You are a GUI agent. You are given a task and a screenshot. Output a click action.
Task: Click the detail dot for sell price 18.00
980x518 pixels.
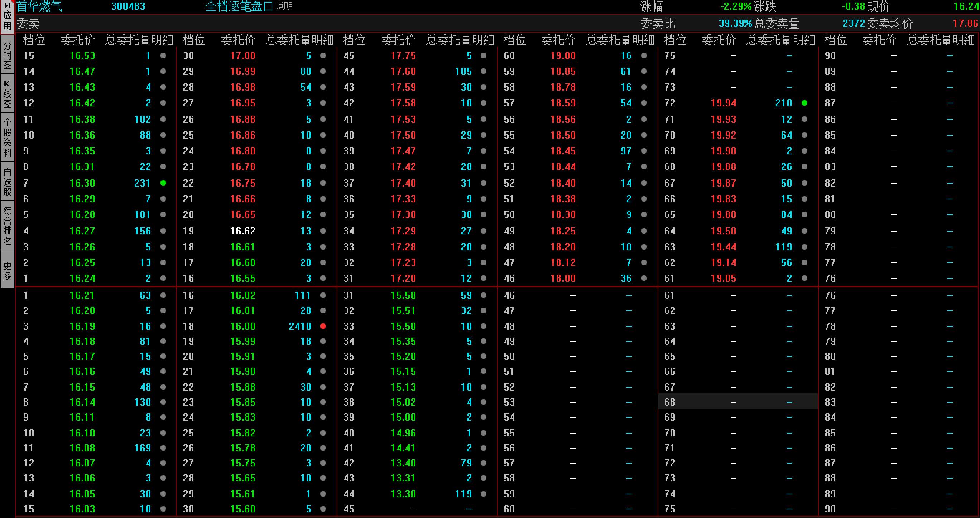point(644,278)
